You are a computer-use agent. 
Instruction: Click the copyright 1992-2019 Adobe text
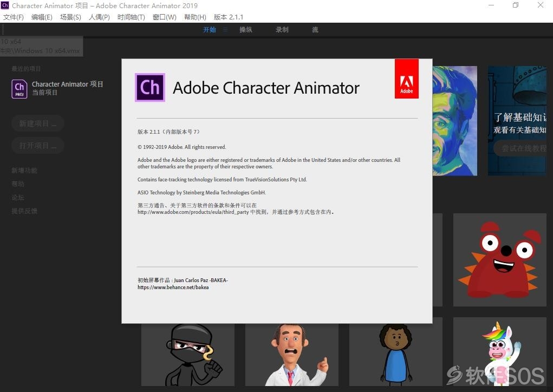click(181, 147)
